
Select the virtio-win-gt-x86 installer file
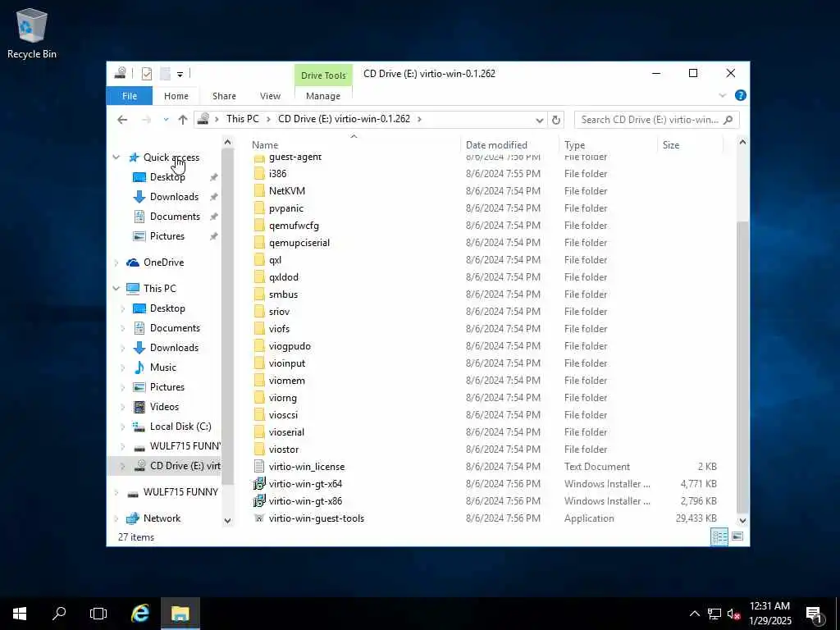pyautogui.click(x=305, y=501)
